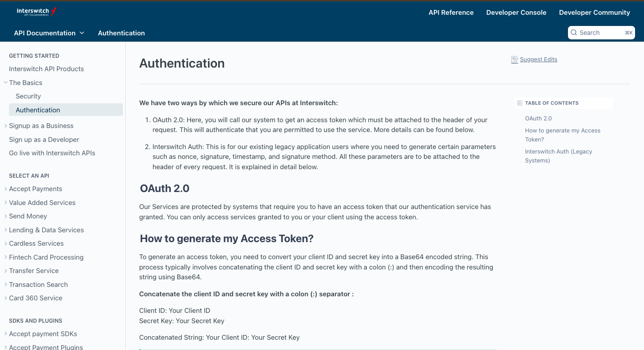The width and height of the screenshot is (644, 350).
Task: Click the Suggest Edits link
Action: coord(538,60)
